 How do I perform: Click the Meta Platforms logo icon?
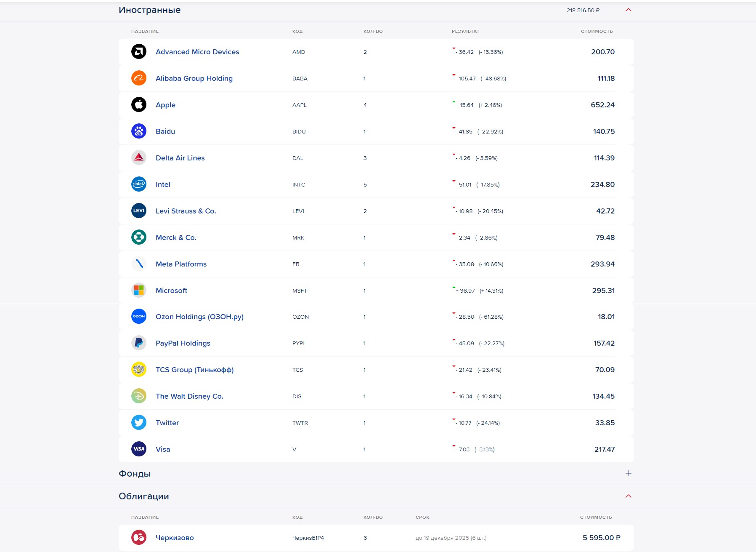coord(139,264)
